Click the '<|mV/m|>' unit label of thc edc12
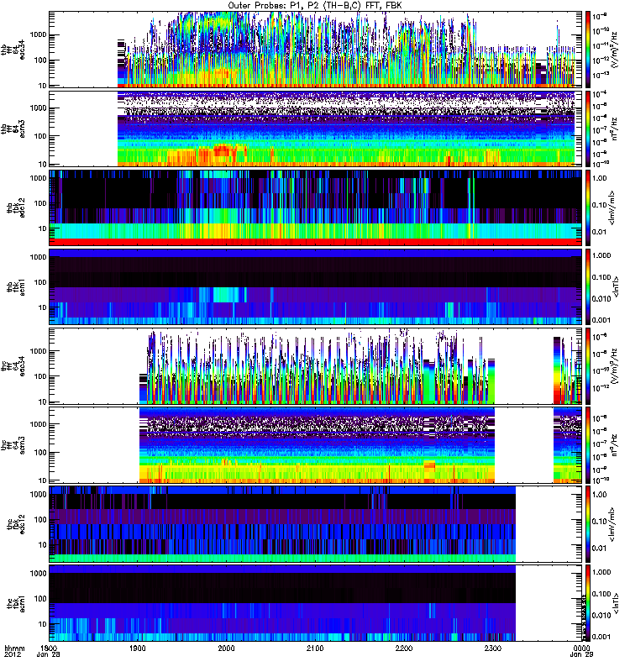 [x=612, y=523]
